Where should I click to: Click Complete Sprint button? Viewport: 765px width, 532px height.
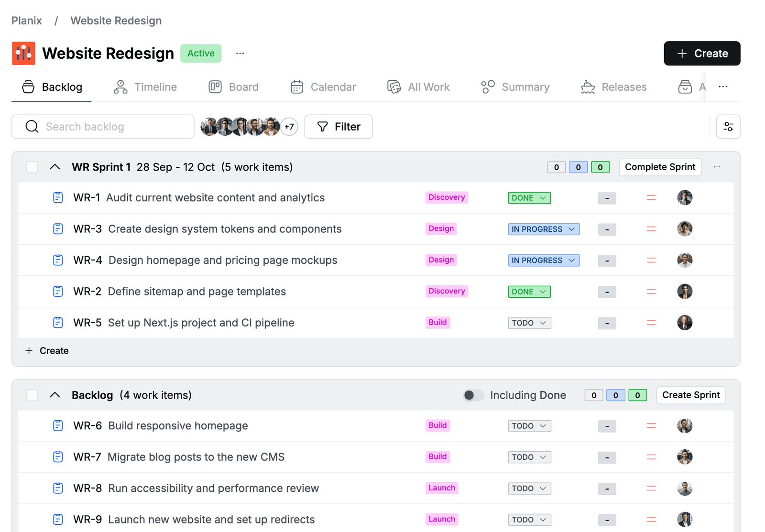pos(660,167)
